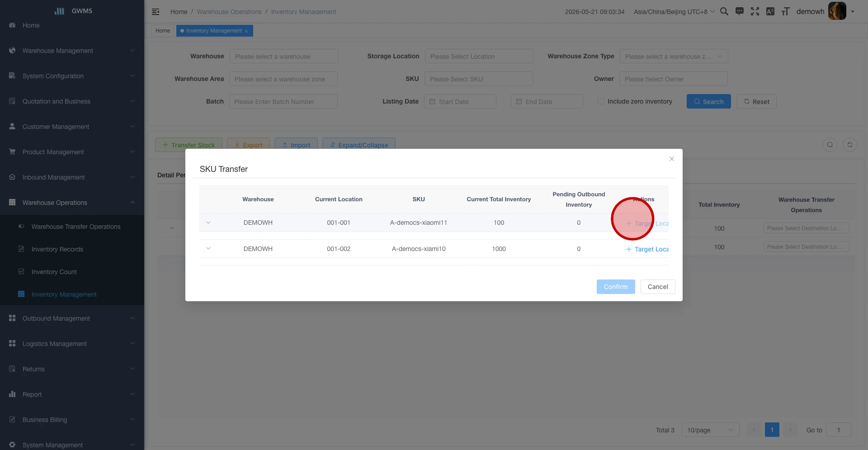Toggle Include zero inventory checkbox
Screen dimensions: 868x450
(601, 101)
